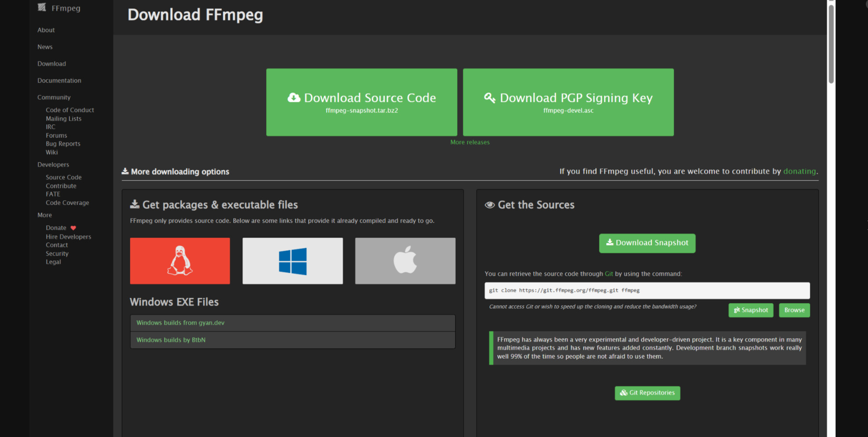Click the vertical page scrollbar

click(x=831, y=44)
